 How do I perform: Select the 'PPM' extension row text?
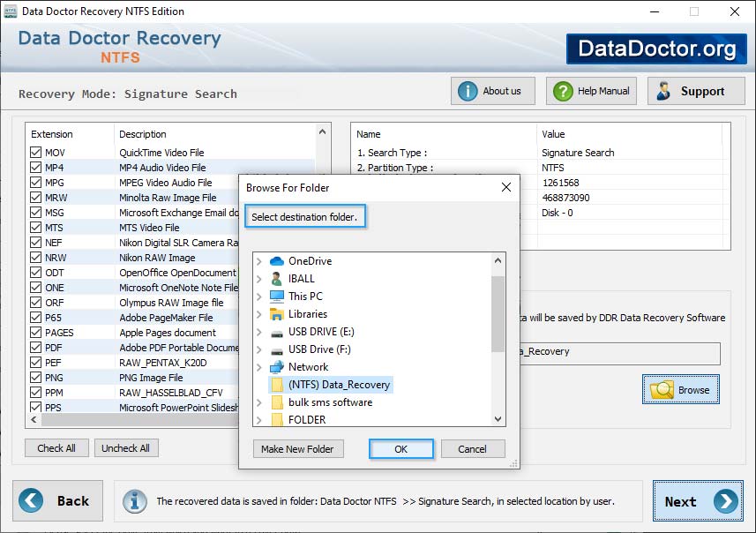point(54,393)
